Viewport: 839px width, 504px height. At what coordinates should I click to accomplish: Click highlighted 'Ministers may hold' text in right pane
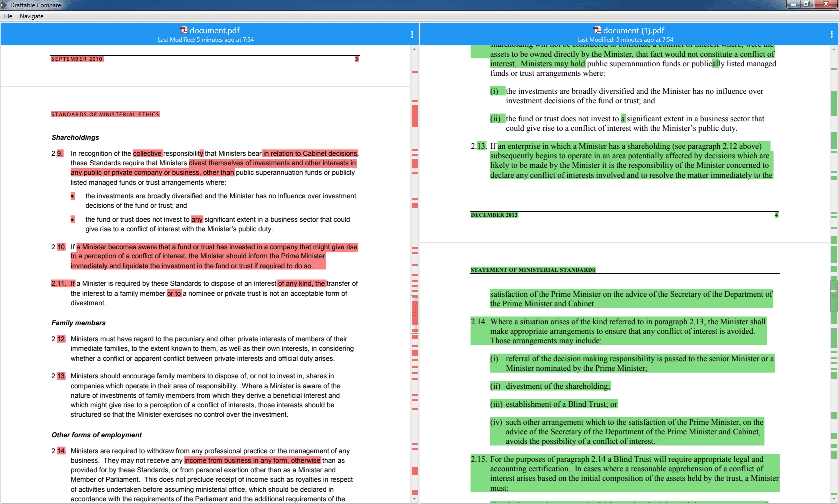click(553, 63)
